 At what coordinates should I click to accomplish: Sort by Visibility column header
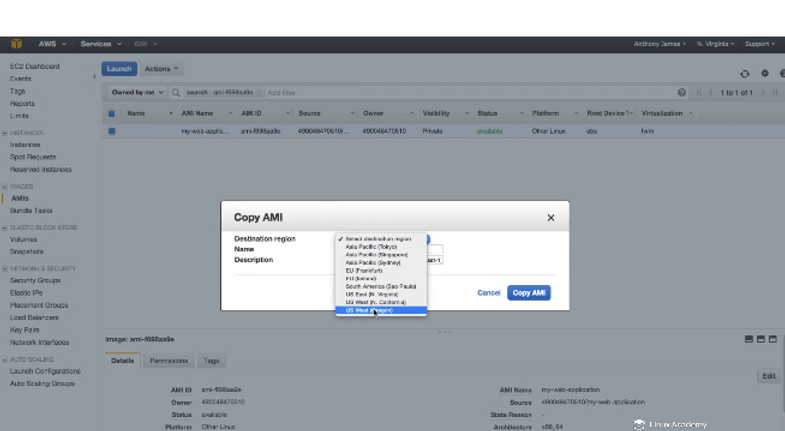click(436, 114)
